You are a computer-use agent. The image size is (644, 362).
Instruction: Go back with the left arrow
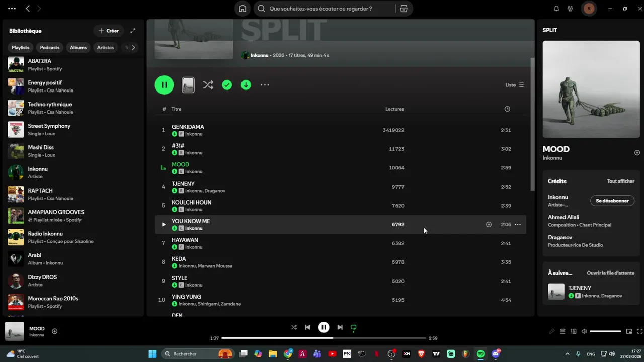pos(28,9)
